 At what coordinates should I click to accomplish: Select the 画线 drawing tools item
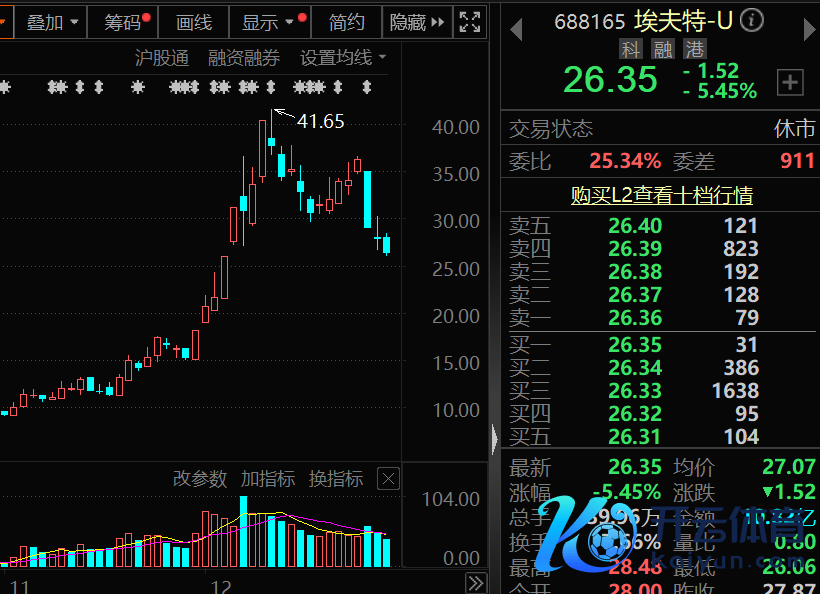(193, 22)
